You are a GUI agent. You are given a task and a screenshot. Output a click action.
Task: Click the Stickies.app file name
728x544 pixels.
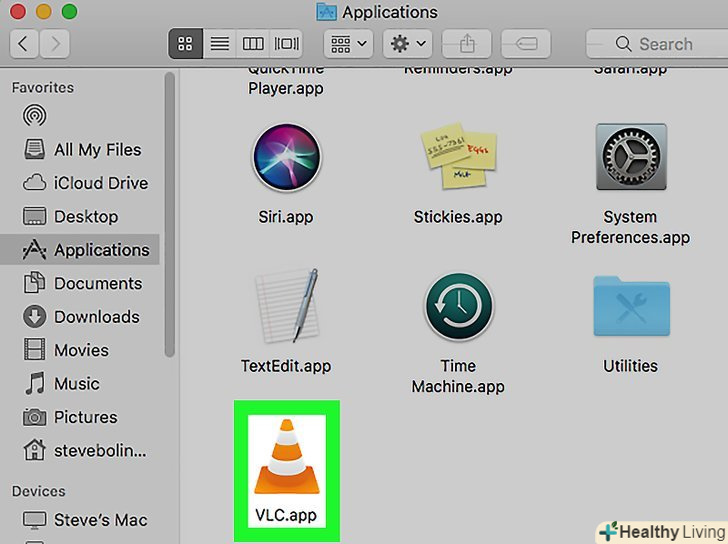point(458,217)
